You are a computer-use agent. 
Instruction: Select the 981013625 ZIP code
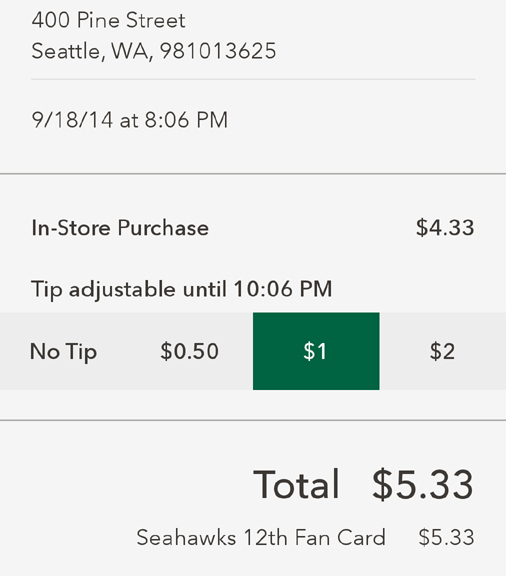click(x=218, y=51)
